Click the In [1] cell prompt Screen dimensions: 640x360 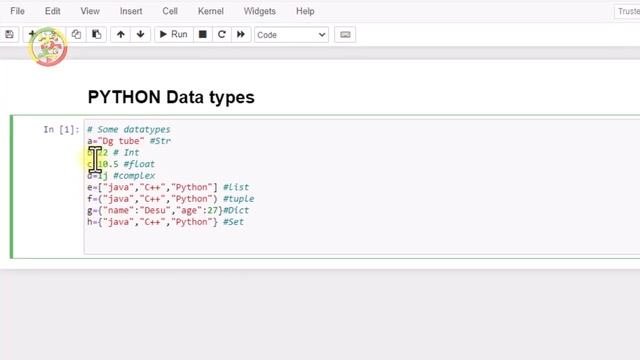61,130
